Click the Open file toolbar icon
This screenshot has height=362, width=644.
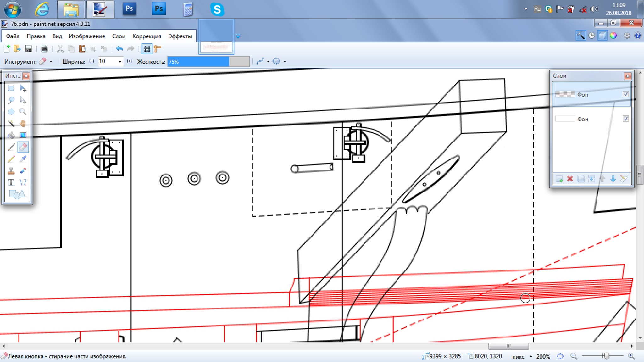tap(17, 48)
